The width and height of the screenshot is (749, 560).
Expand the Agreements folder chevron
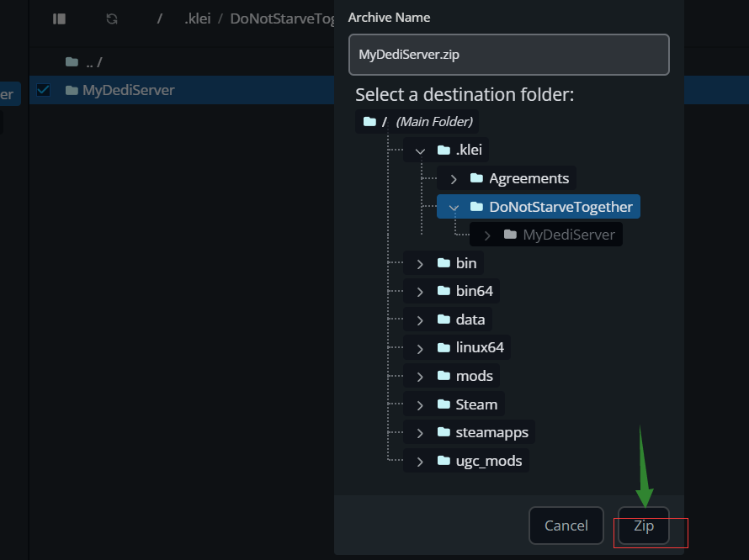coord(454,178)
